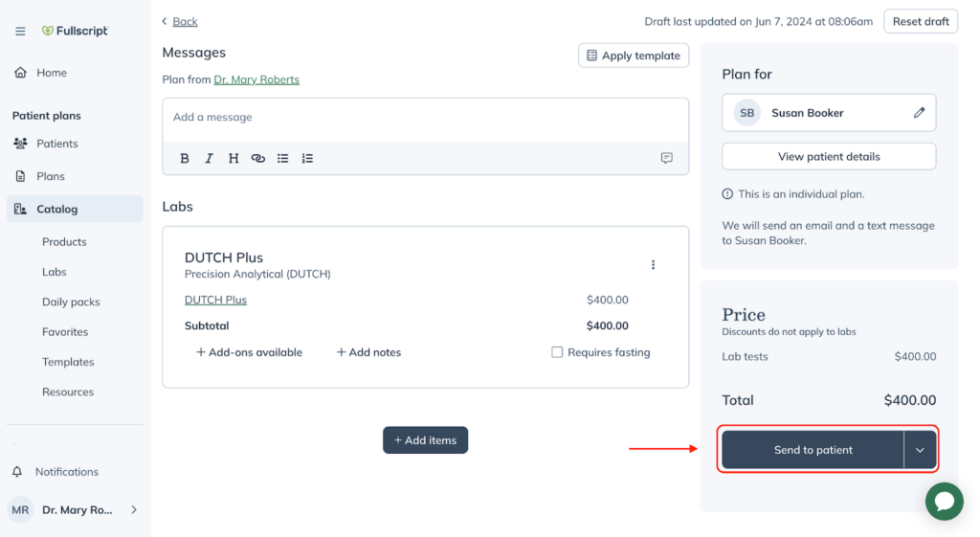Insert heading with the H icon

coord(234,158)
